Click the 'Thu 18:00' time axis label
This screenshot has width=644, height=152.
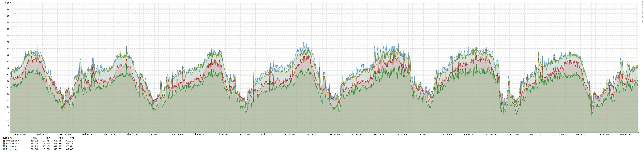click(x=199, y=135)
